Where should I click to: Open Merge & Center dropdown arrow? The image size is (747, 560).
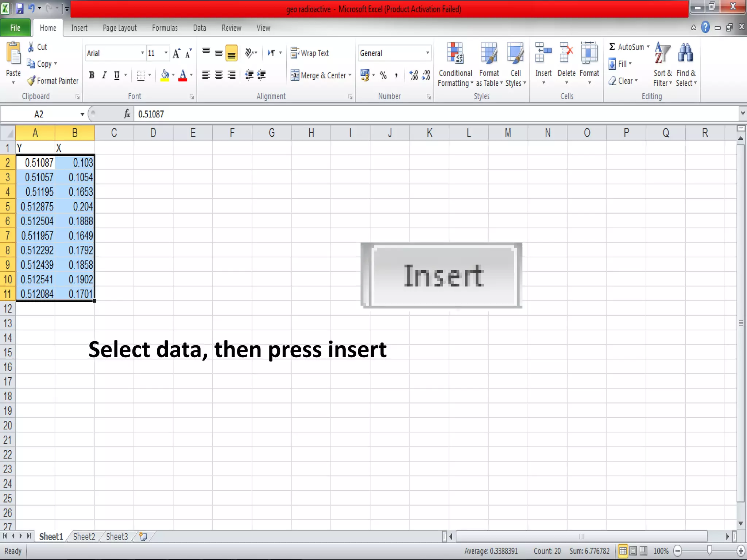click(350, 75)
